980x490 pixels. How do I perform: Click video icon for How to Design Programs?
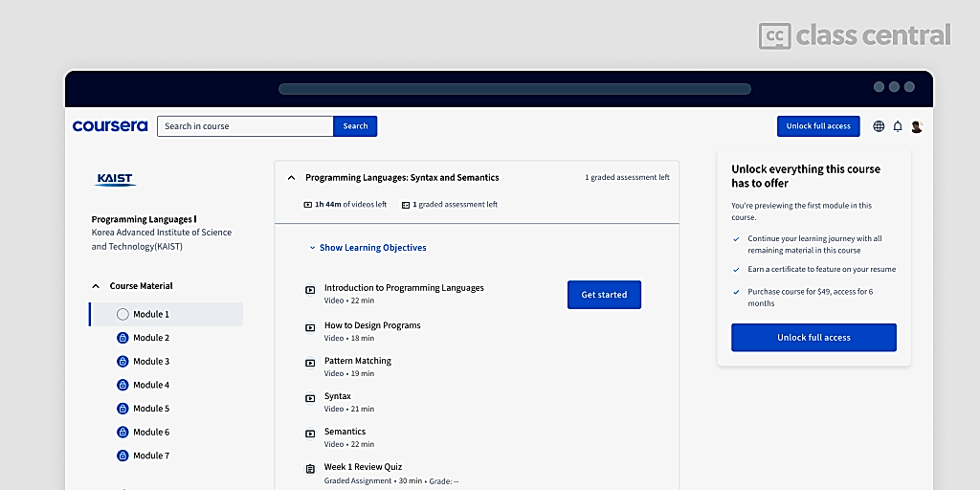point(309,327)
